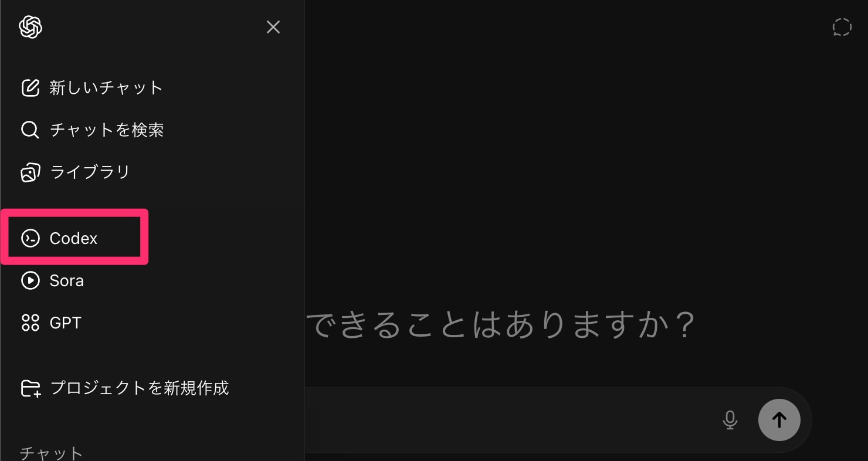Close the sidebar with X icon
Viewport: 868px width, 461px height.
click(x=273, y=27)
